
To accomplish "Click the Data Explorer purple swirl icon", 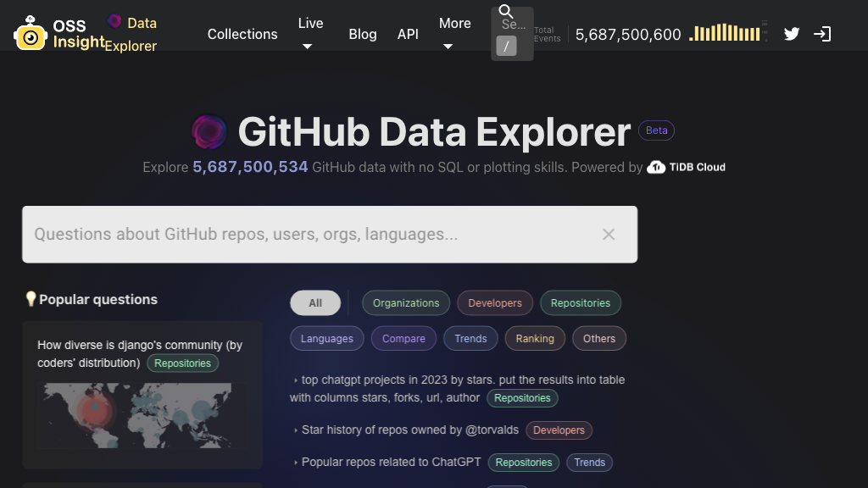I will click(114, 21).
